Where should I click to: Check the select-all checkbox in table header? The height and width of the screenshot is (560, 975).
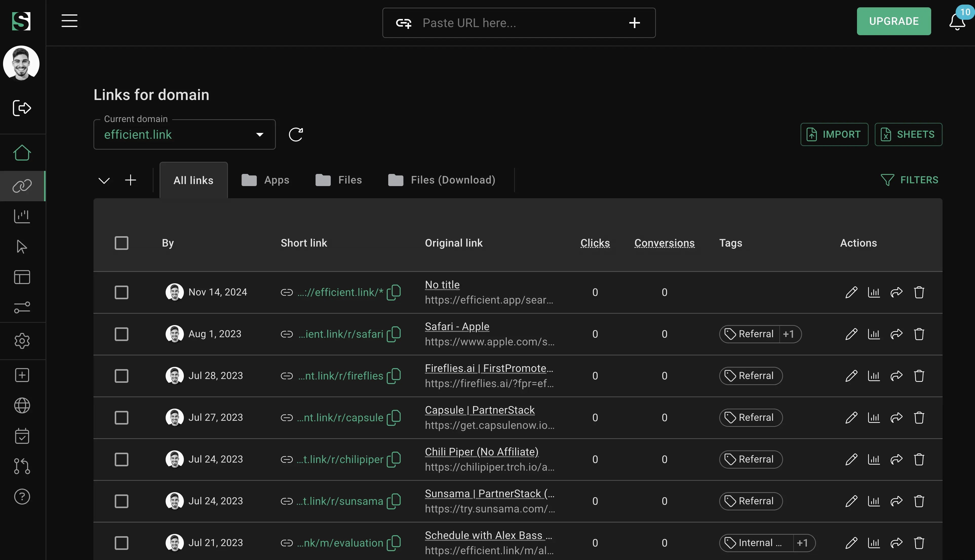pyautogui.click(x=122, y=243)
